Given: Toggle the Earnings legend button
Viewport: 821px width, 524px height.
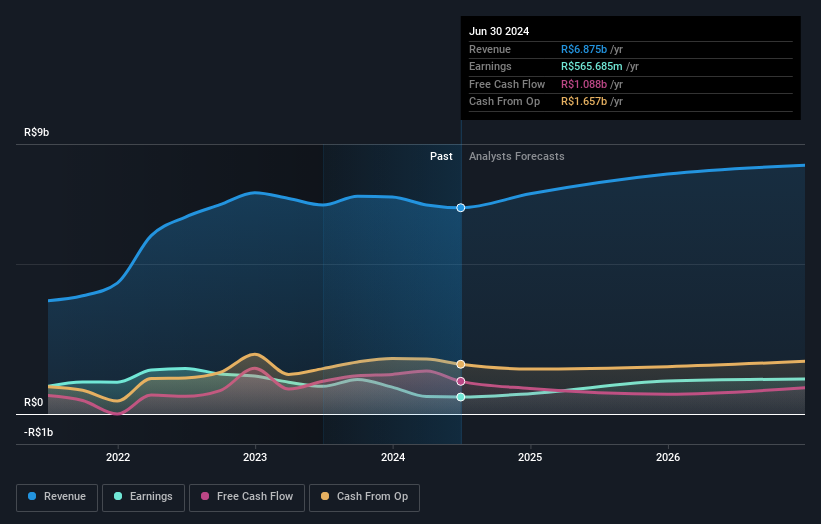Looking at the screenshot, I should [143, 497].
